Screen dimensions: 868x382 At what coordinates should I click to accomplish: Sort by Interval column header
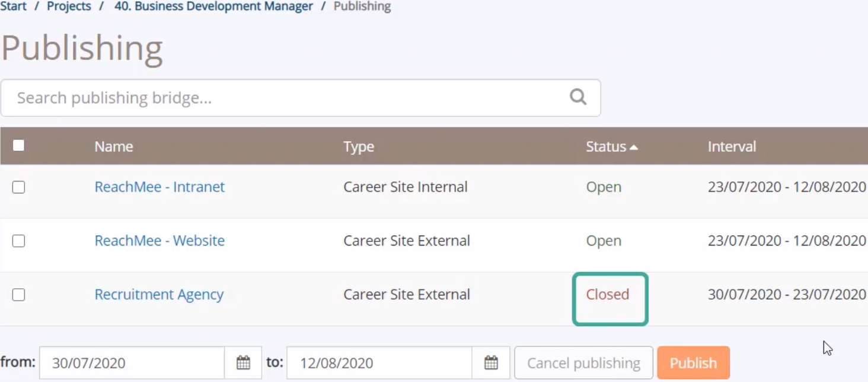coord(732,147)
